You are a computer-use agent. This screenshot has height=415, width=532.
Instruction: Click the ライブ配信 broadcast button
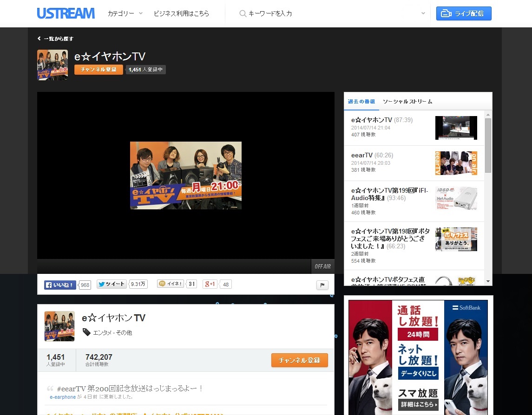click(x=463, y=13)
